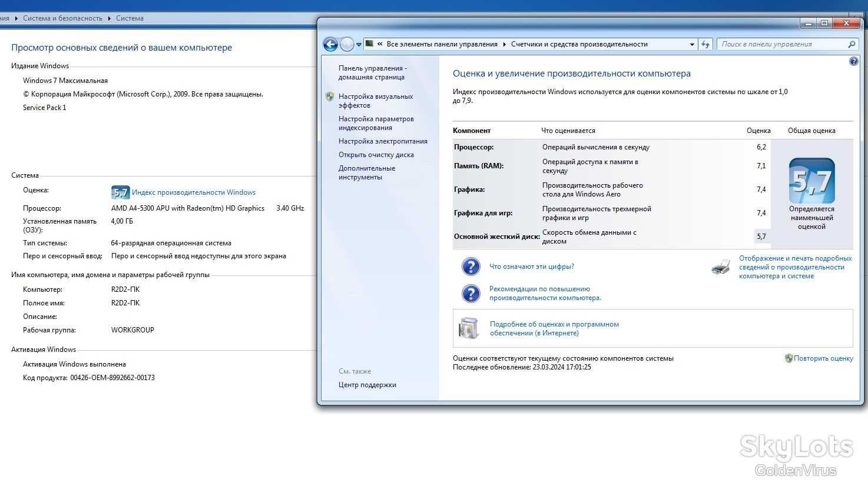This screenshot has height=496, width=868.
Task: Click shield icon next to Повторить оценку
Action: point(789,358)
